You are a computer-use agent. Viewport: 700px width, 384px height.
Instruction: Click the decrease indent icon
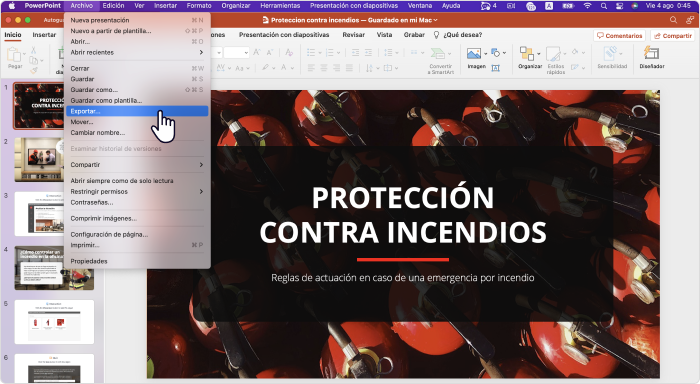(x=355, y=53)
